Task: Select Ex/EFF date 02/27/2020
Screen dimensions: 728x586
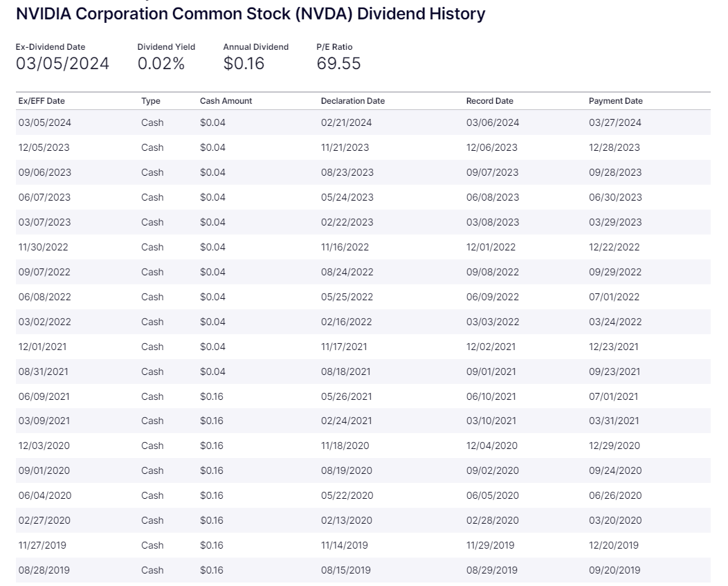Action: (x=44, y=520)
